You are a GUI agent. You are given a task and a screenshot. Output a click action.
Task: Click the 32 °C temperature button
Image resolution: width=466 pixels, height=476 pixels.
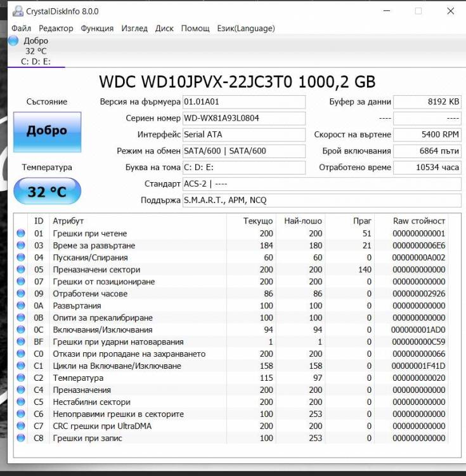click(x=48, y=191)
